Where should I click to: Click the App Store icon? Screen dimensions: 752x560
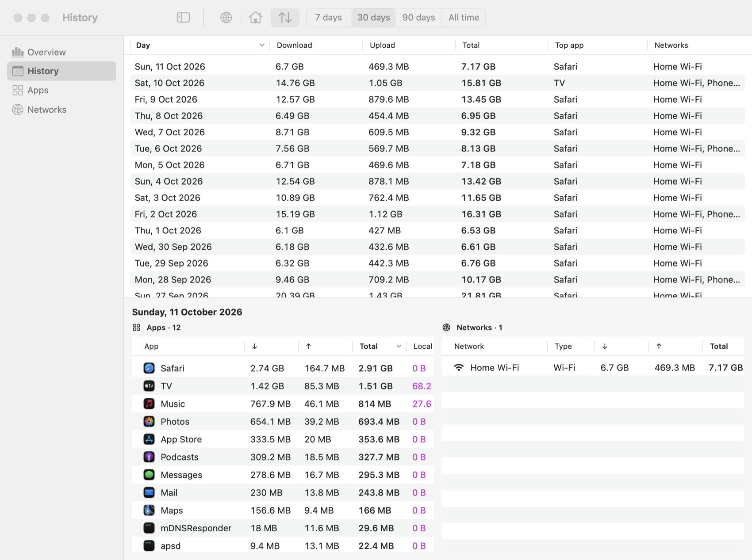(149, 439)
